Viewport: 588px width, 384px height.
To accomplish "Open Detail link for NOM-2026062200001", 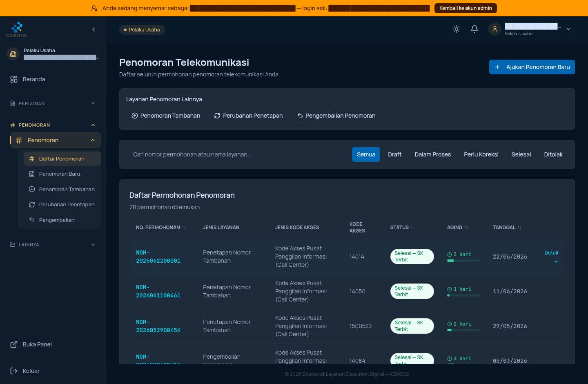I will [551, 257].
